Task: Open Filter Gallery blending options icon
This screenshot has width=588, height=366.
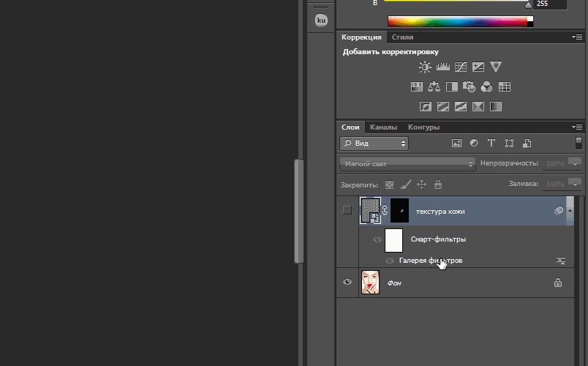Action: click(x=561, y=261)
